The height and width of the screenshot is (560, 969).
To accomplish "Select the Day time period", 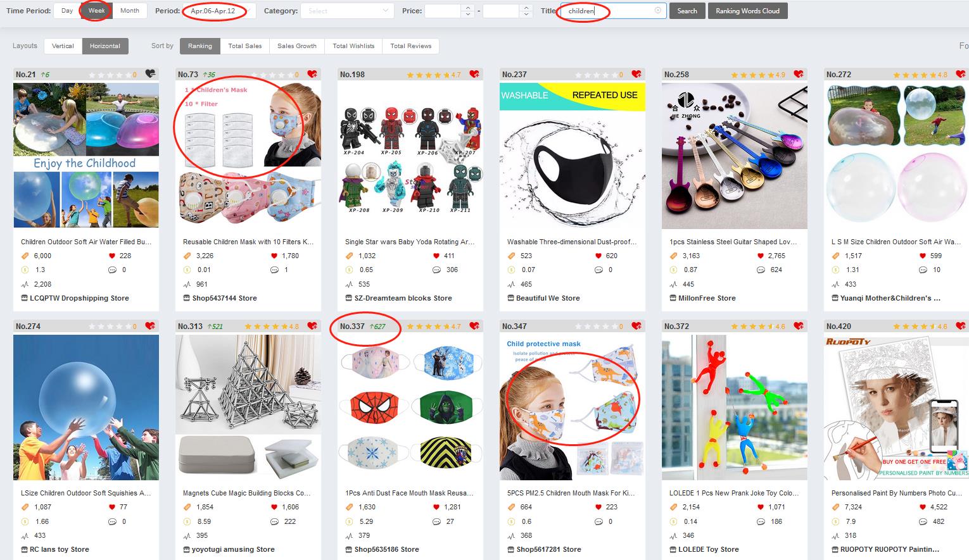I will (x=67, y=11).
